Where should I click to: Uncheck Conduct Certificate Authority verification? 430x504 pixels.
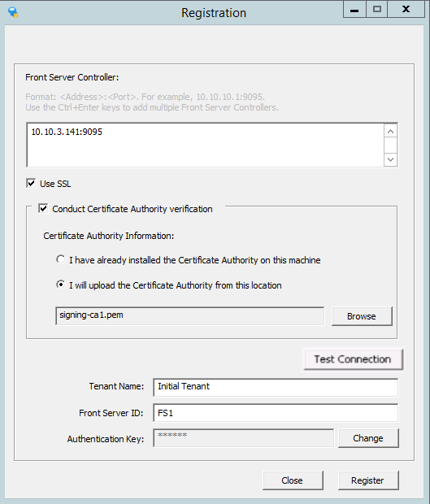click(43, 208)
